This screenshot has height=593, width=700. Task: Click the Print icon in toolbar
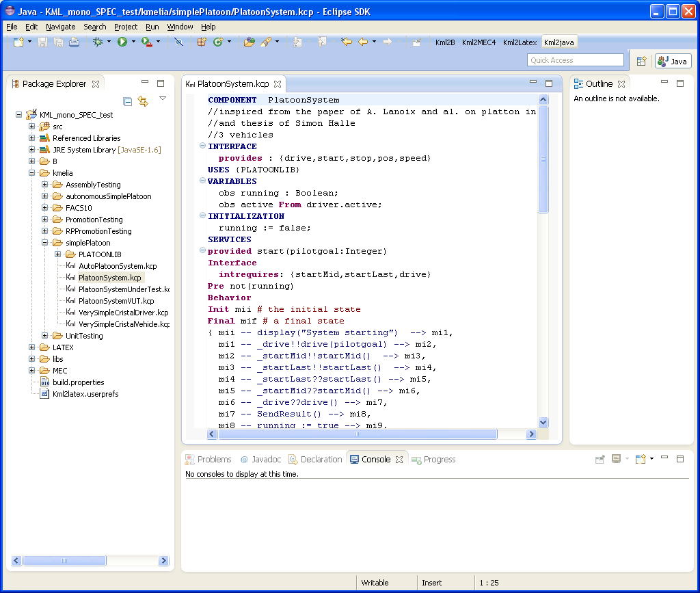(x=74, y=42)
